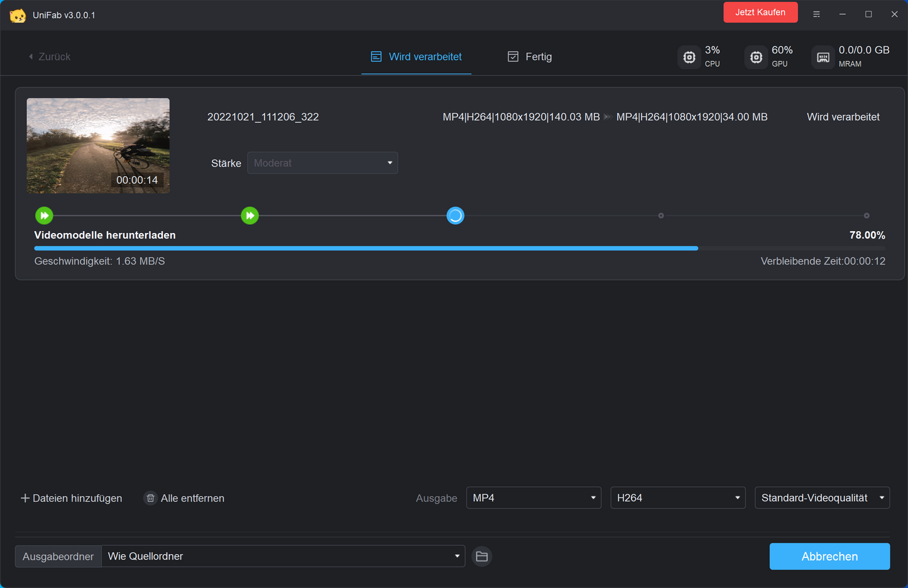Click the video thumbnail showing 00:00:14
This screenshot has width=908, height=588.
tap(98, 145)
